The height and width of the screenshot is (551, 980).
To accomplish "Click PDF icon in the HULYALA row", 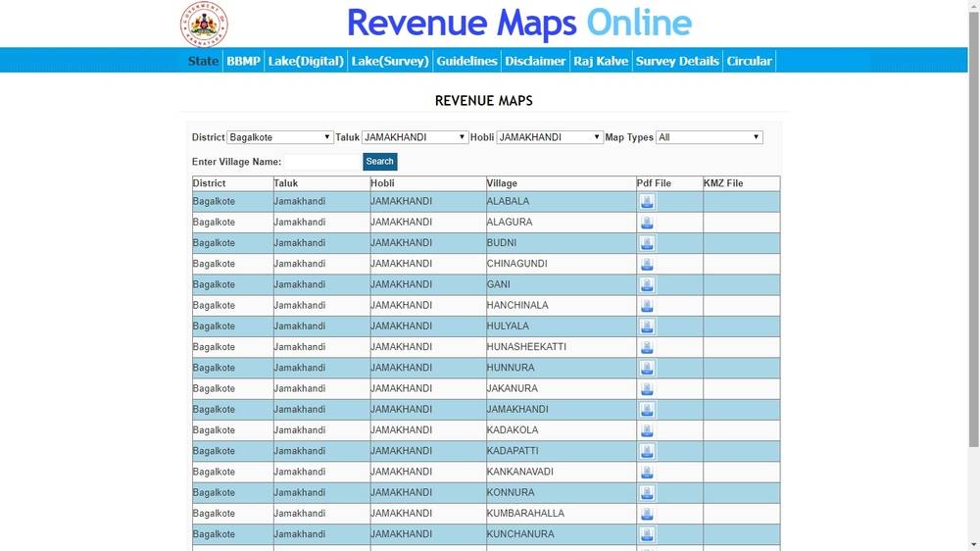I will pyautogui.click(x=647, y=326).
